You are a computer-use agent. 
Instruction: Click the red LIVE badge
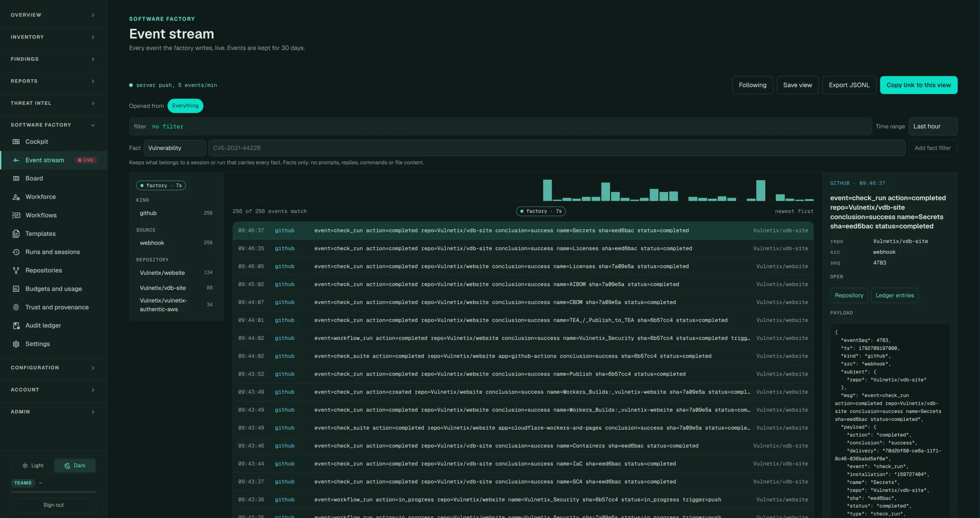click(86, 160)
